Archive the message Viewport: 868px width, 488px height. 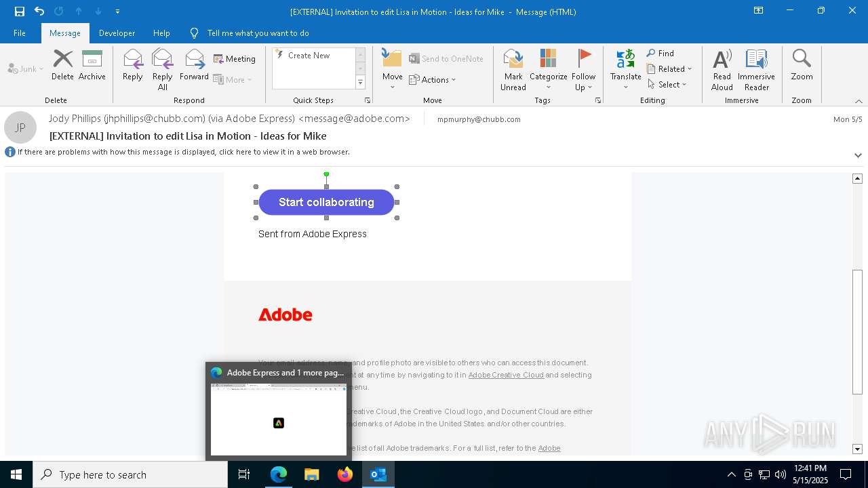click(x=92, y=65)
